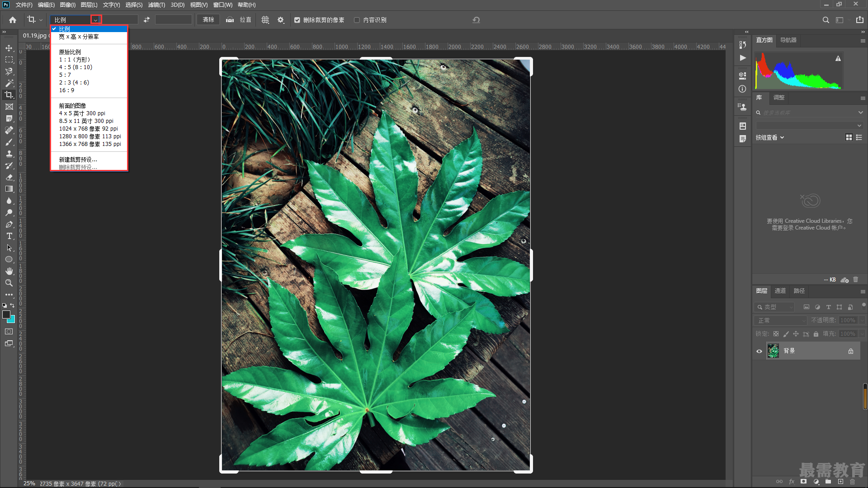Open the crop ratio preset dropdown arrow

tap(96, 20)
